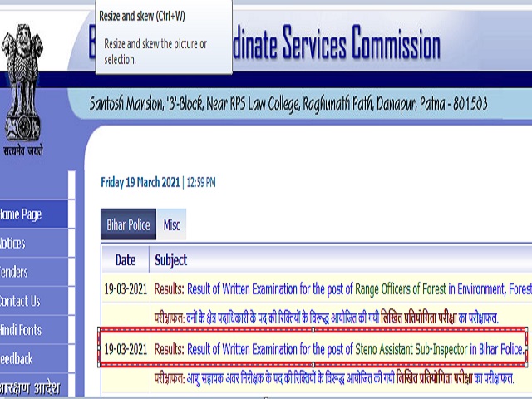Go to Tenders in the sidebar
532x399 pixels.
(x=33, y=272)
